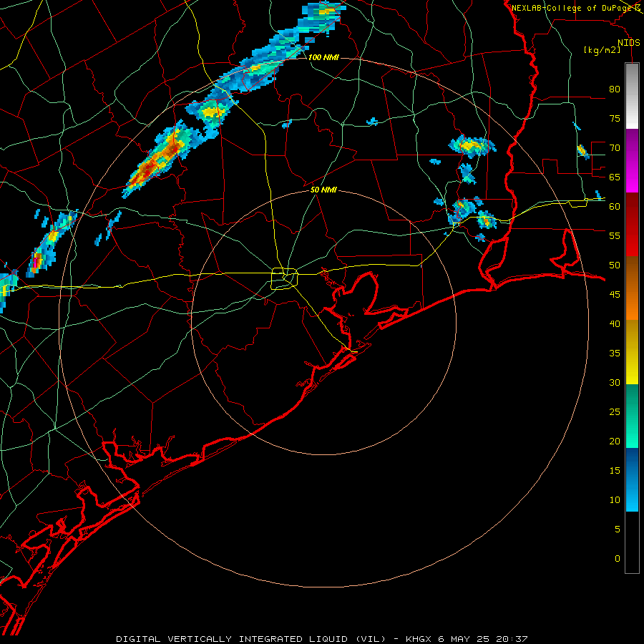Click the 100 NMI range ring label
This screenshot has width=644, height=644.
(x=323, y=57)
